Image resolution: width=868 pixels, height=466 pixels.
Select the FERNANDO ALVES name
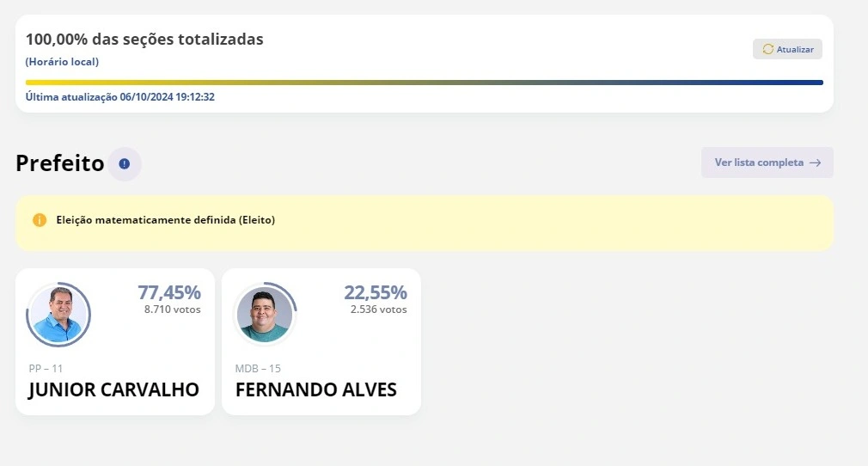pos(315,389)
